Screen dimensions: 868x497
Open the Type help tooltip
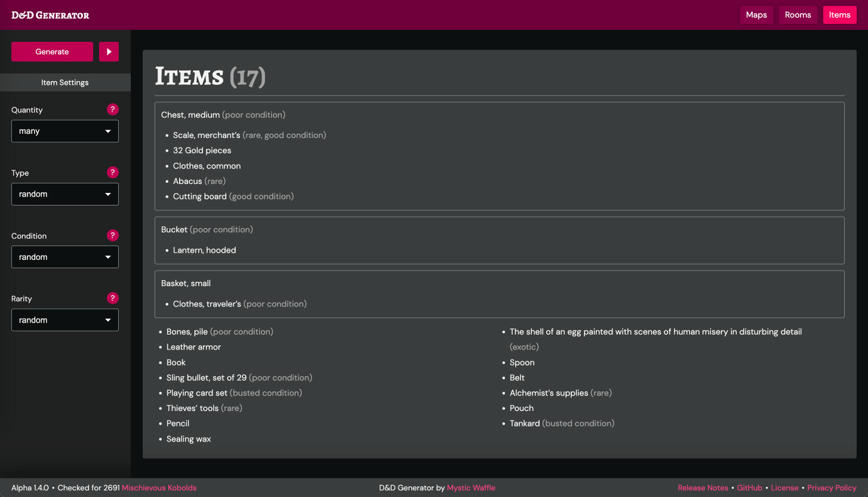113,172
